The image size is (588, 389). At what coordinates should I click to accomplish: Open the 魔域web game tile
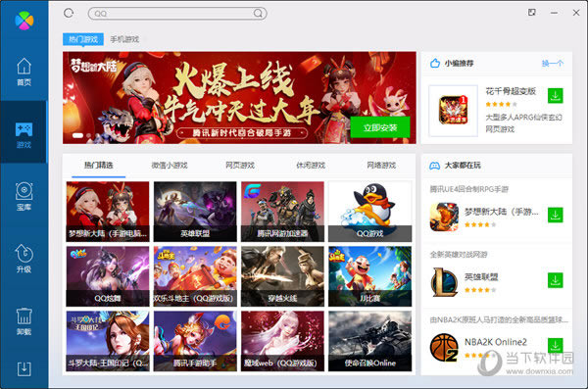click(282, 341)
